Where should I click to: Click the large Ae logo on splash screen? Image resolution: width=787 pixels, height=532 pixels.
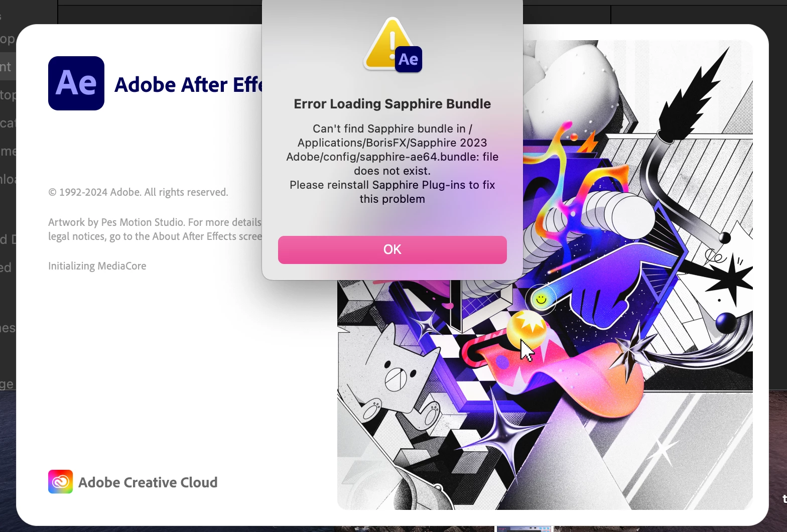click(x=76, y=83)
